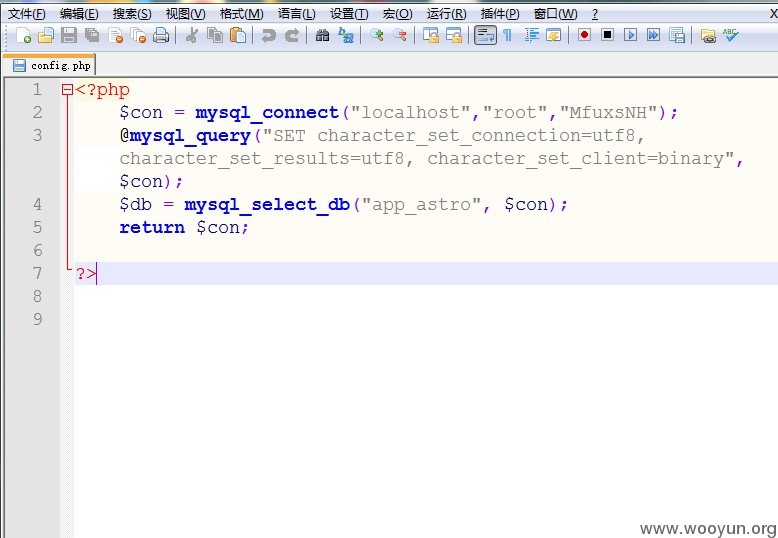
Task: Close the current document via the toolbar icon
Action: point(115,35)
